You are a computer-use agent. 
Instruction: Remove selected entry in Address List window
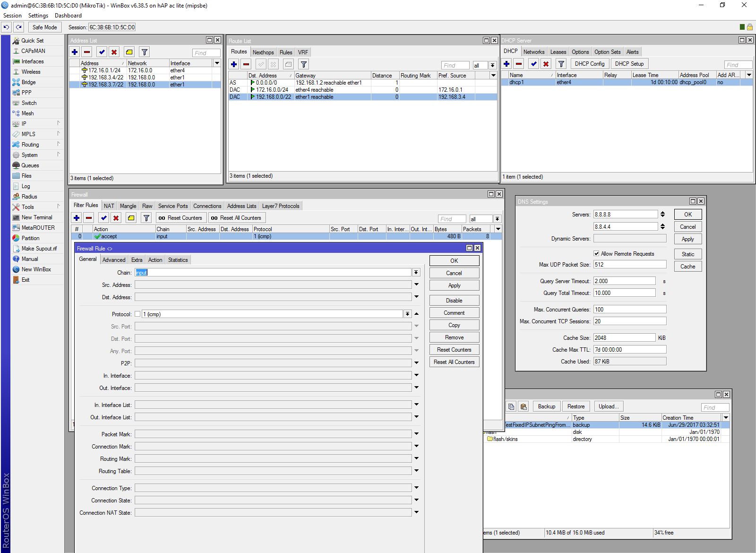point(87,52)
